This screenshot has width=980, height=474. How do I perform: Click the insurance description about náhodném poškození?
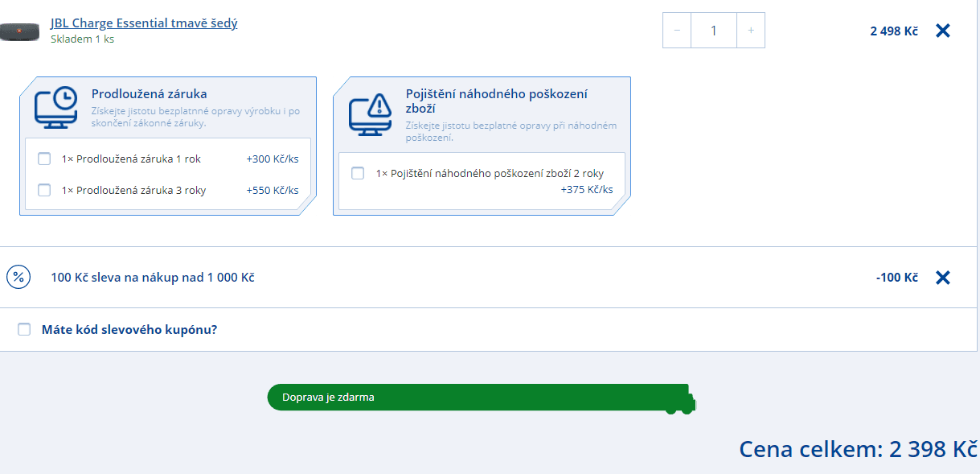pyautogui.click(x=511, y=132)
